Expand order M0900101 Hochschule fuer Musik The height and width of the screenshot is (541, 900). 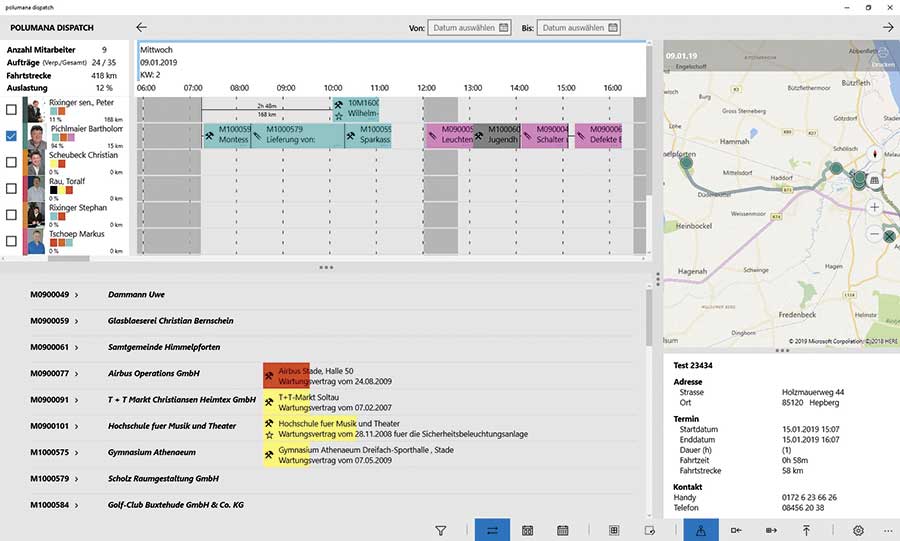pyautogui.click(x=76, y=427)
